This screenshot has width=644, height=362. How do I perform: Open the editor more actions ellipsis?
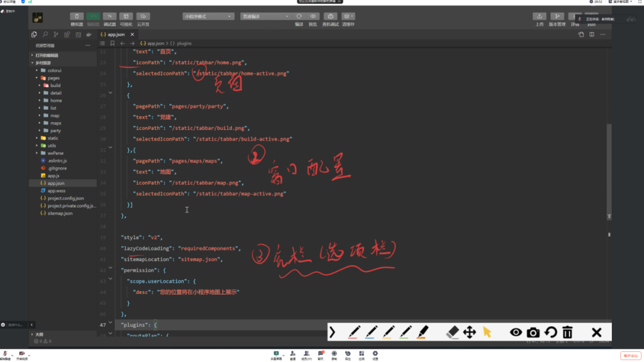602,35
